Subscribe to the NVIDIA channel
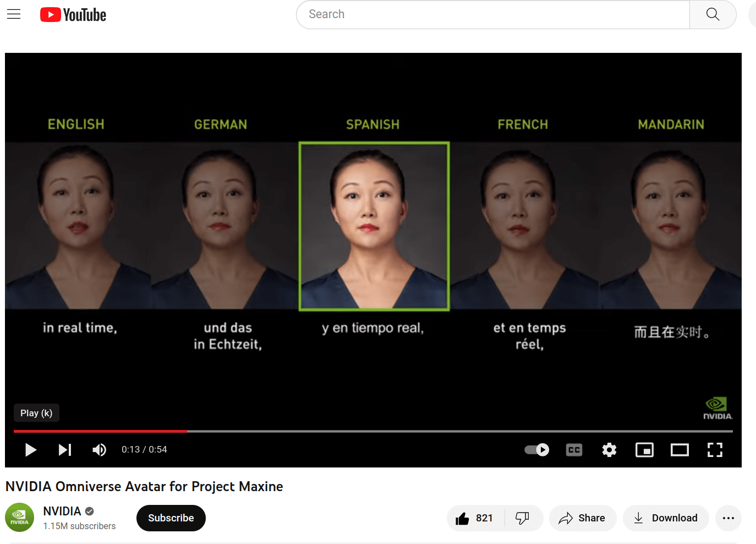Viewport: 756px width, 544px height. pyautogui.click(x=171, y=518)
